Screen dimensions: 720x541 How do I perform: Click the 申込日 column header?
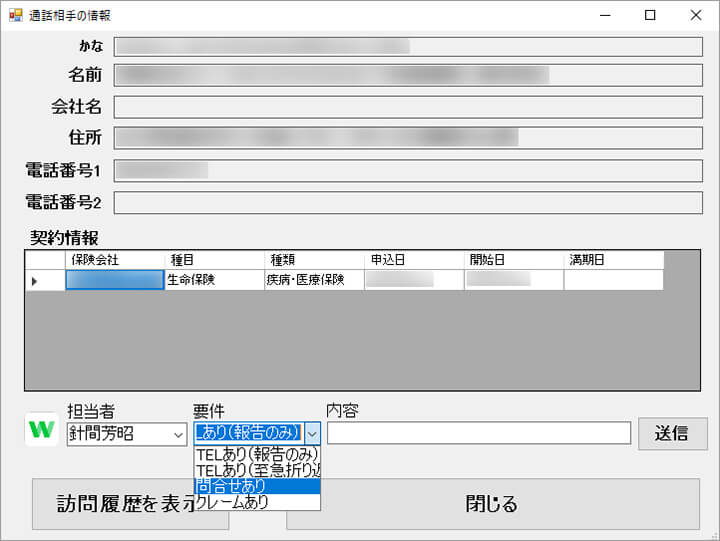[413, 260]
